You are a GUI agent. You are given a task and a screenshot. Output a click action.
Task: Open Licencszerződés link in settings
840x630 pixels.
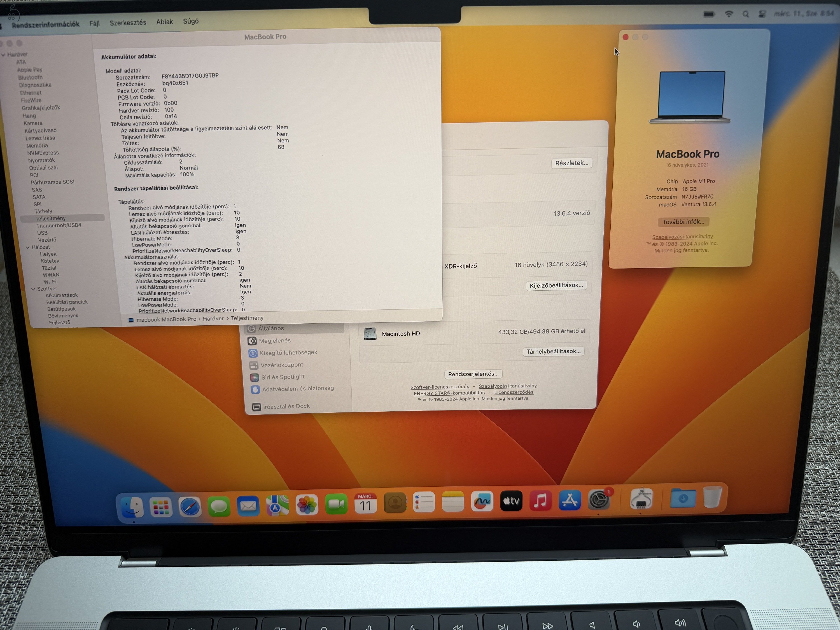click(514, 392)
